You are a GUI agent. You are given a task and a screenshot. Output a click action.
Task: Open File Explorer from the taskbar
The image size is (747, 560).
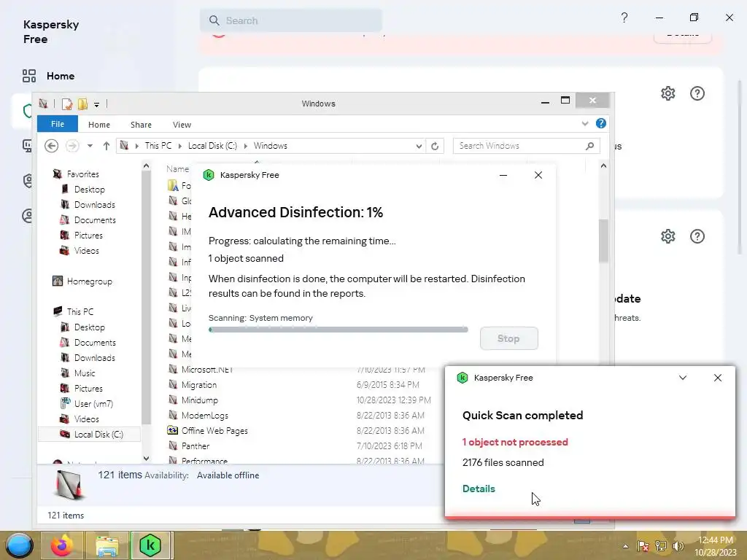107,545
